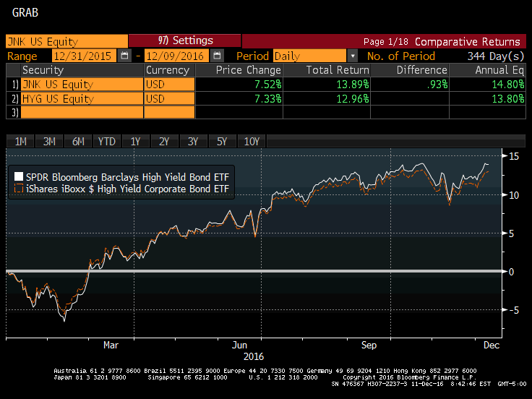The height and width of the screenshot is (399, 532).
Task: Click HYG US Equity in security row 2
Action: [82, 98]
